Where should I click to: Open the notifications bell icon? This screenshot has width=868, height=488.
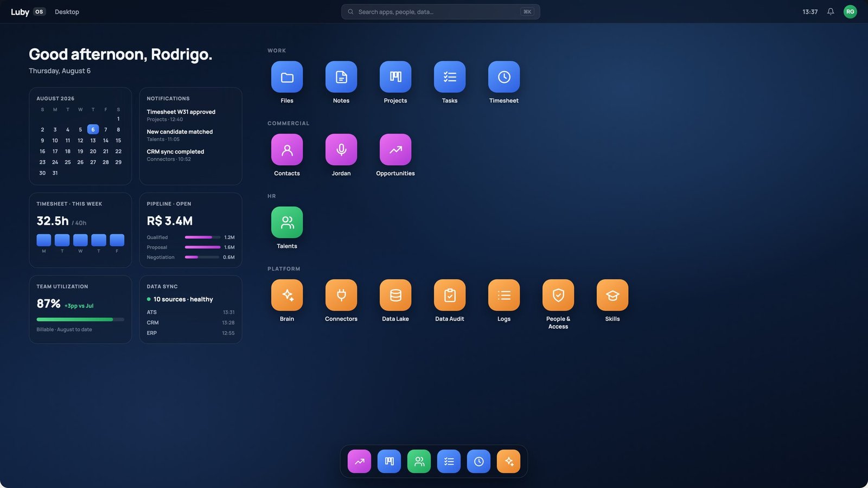click(x=831, y=11)
